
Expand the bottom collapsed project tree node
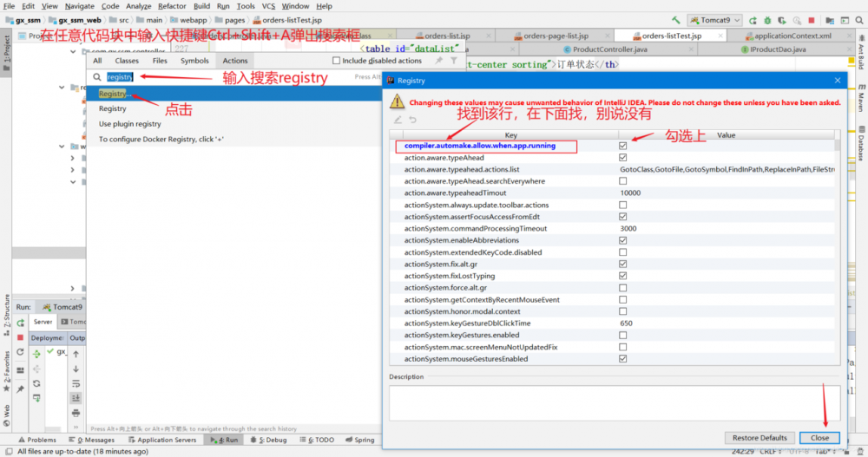73,288
